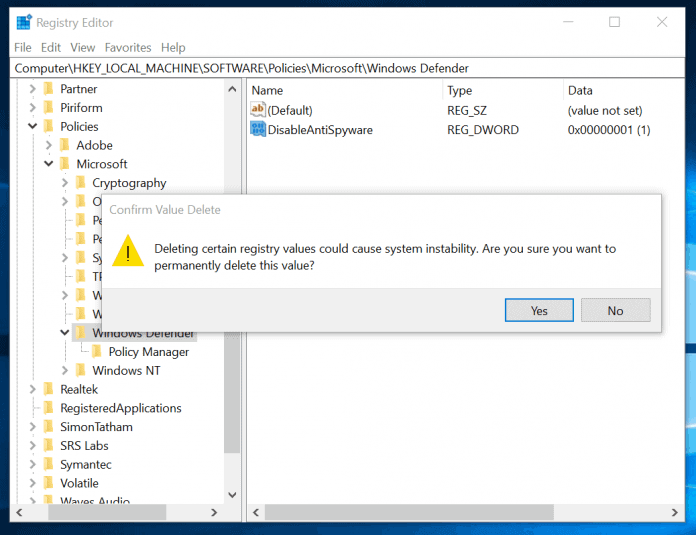This screenshot has width=696, height=535.
Task: Expand the SRS Labs key
Action: (x=32, y=445)
